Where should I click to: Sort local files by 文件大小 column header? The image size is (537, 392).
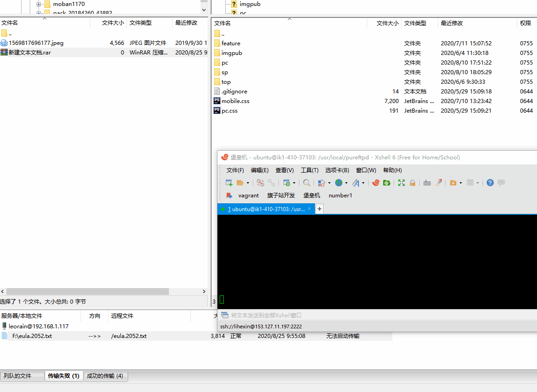108,23
